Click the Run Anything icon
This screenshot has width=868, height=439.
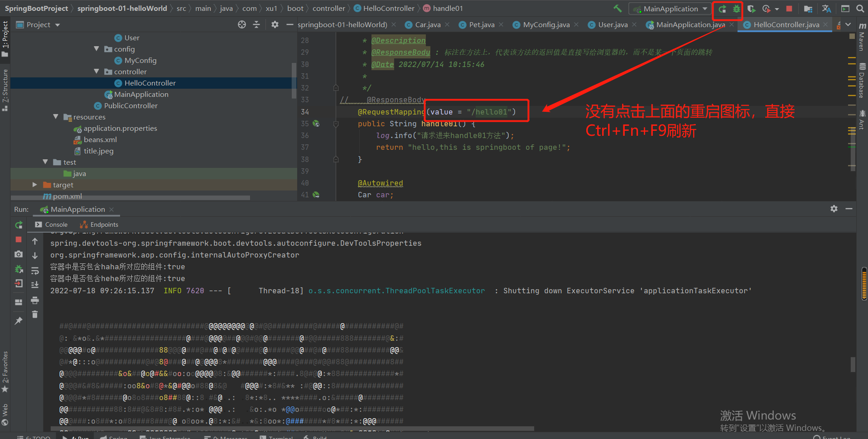(845, 9)
